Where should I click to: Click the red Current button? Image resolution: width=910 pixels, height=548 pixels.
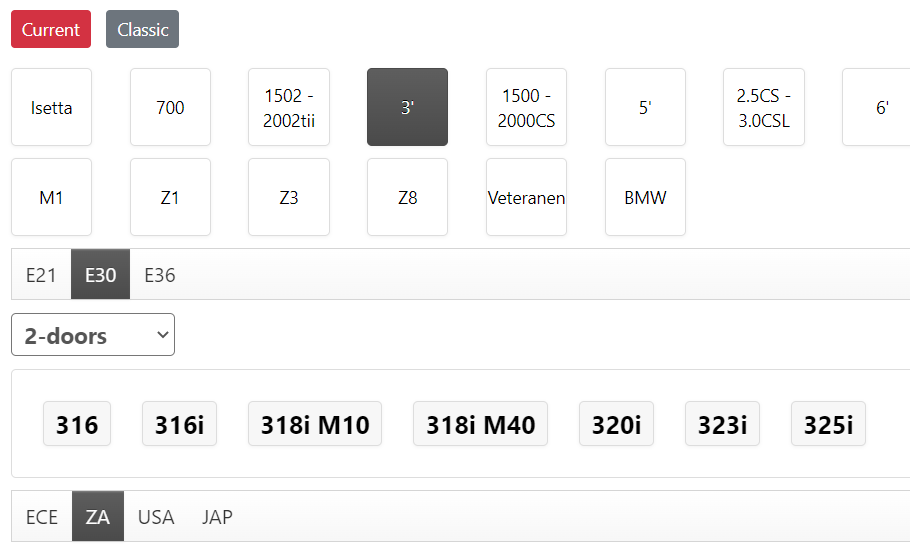51,29
